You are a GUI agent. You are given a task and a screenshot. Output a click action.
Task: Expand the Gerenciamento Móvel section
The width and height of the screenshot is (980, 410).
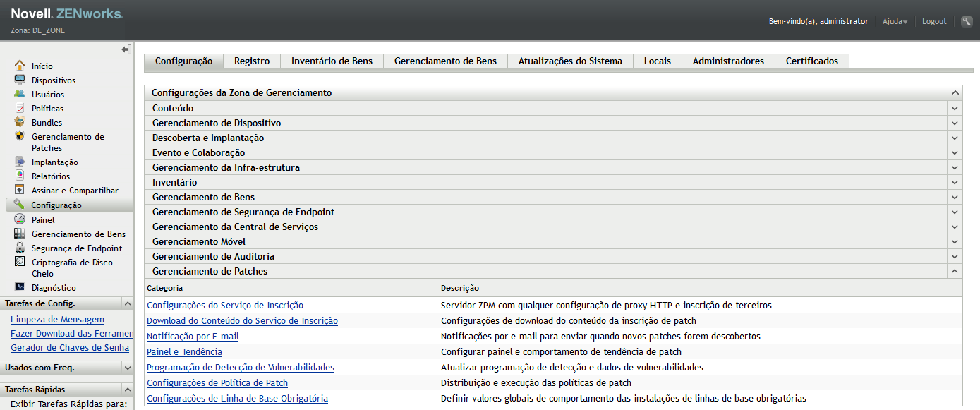pos(955,241)
